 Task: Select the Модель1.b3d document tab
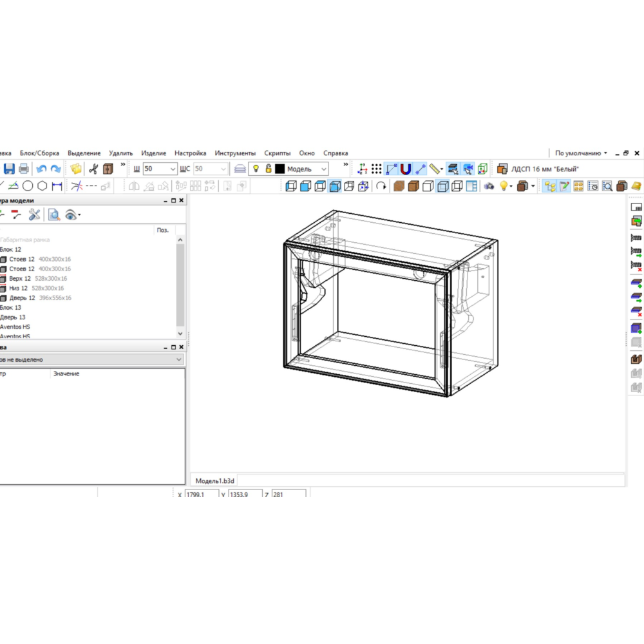(215, 480)
